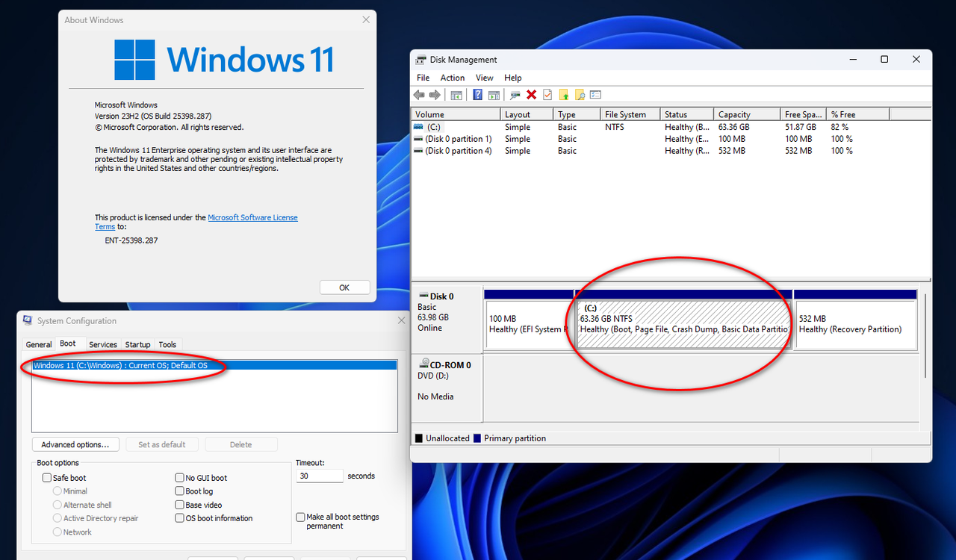Click the disk connect icon in the toolbar
This screenshot has width=956, height=560.
pyautogui.click(x=515, y=95)
